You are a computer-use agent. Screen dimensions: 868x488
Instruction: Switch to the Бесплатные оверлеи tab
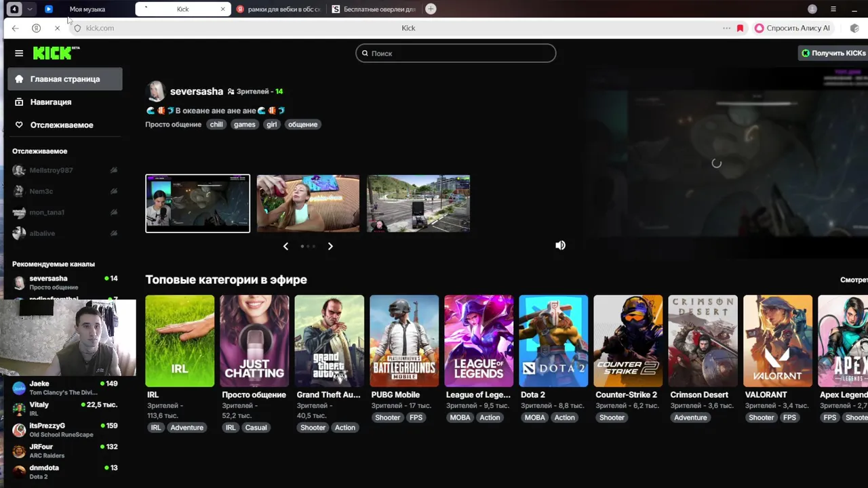pos(374,9)
